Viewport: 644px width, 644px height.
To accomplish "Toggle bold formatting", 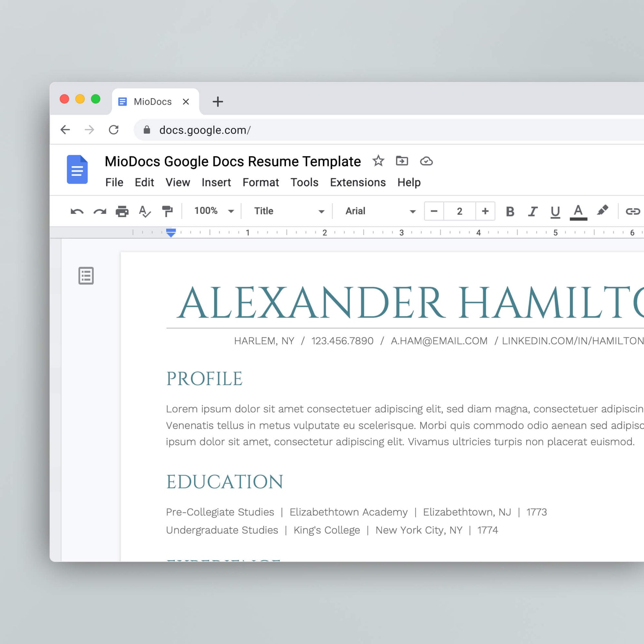I will pyautogui.click(x=509, y=211).
